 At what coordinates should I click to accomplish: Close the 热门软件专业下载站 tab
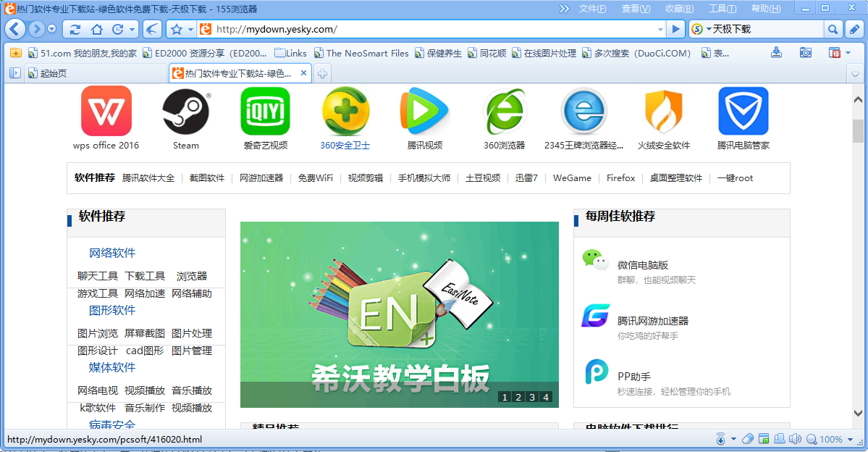point(303,72)
